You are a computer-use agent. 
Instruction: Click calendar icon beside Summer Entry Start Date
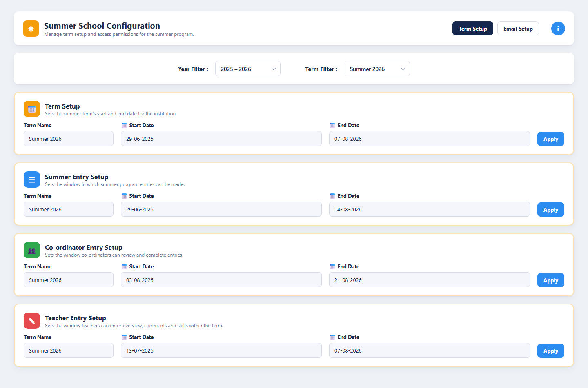coord(124,196)
